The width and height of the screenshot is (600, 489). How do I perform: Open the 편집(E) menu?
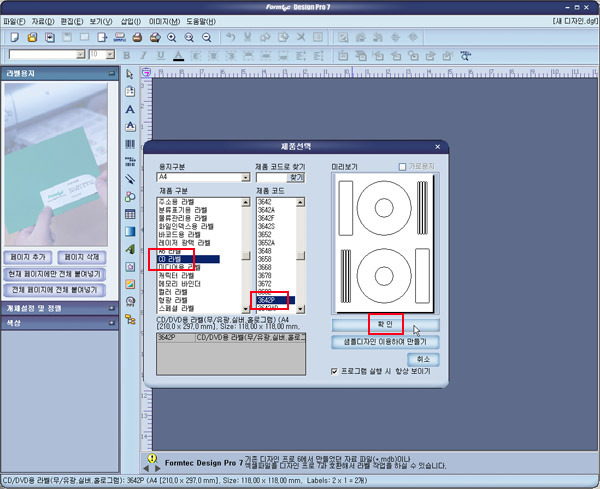tap(72, 21)
